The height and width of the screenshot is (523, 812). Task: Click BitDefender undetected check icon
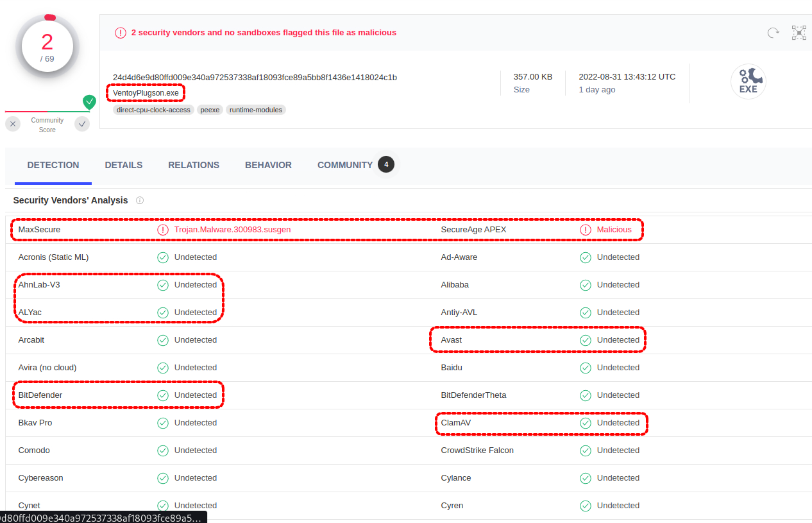(163, 395)
